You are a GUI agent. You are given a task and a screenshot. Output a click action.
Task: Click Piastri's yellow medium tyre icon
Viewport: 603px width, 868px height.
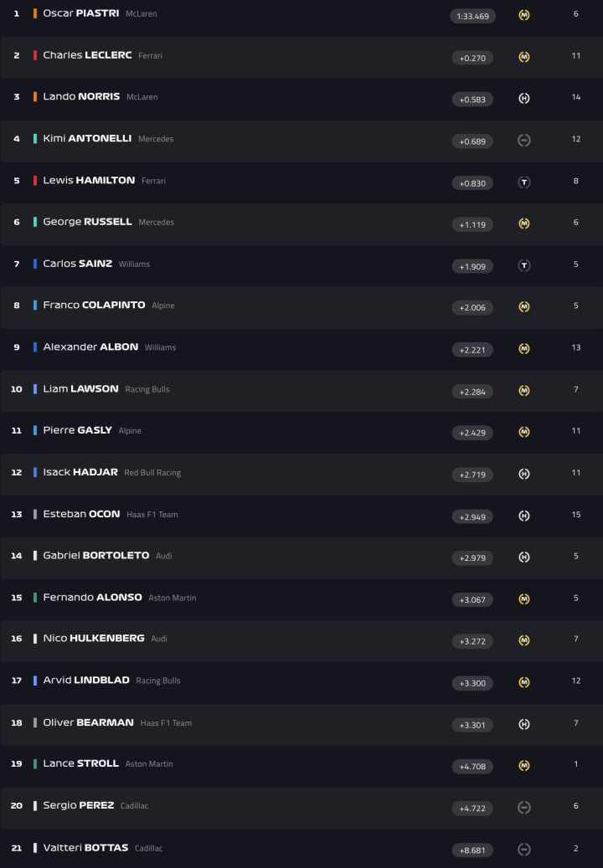524,15
